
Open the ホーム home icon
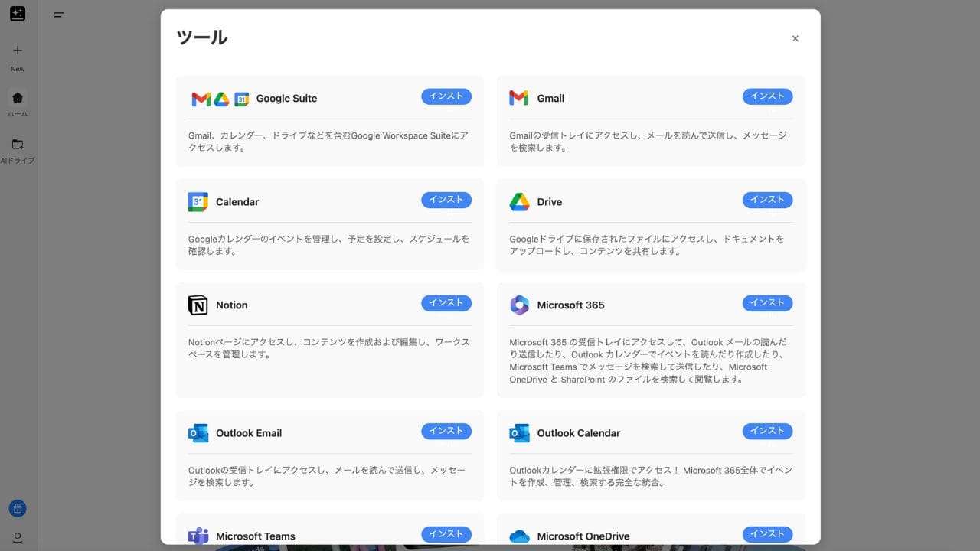18,97
